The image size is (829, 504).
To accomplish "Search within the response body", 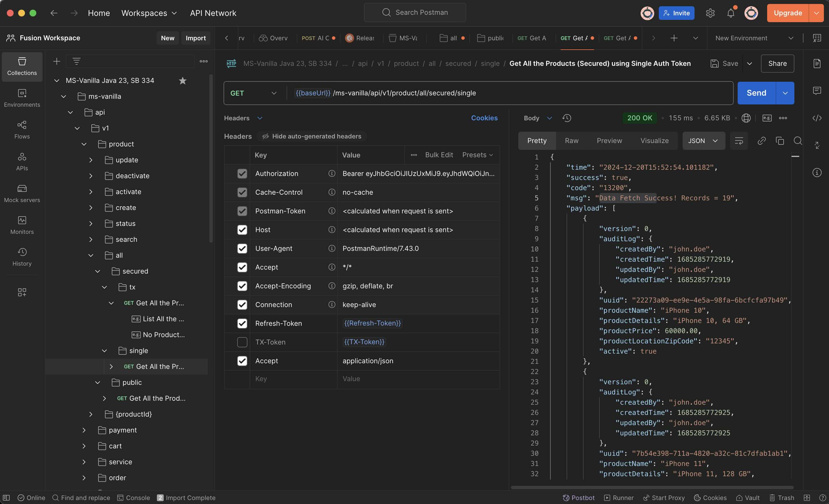I will point(798,141).
